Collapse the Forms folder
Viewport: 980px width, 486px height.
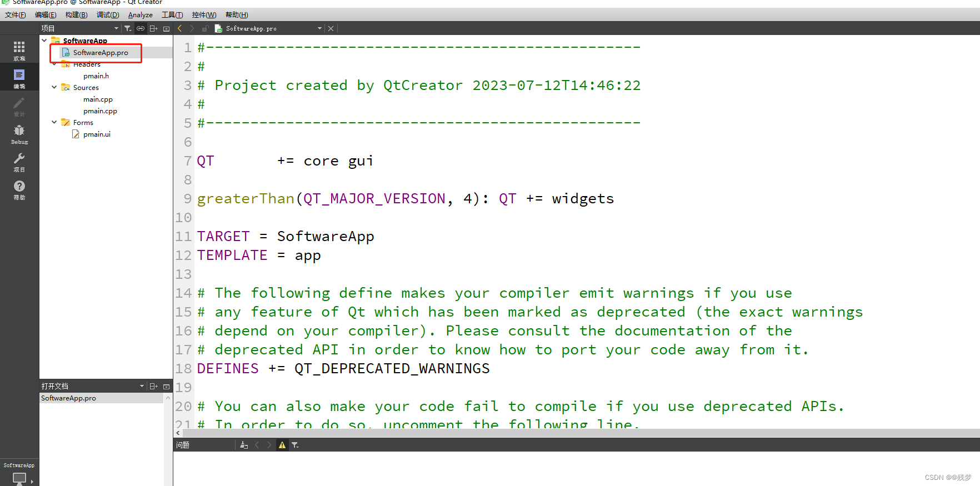click(54, 122)
